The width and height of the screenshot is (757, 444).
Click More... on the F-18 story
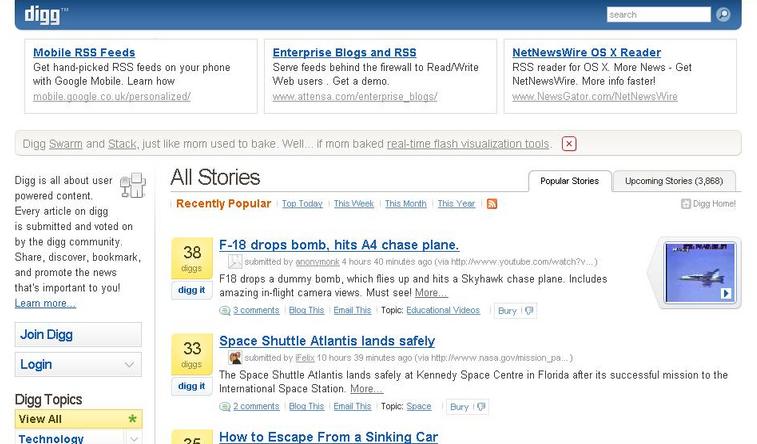coord(431,292)
